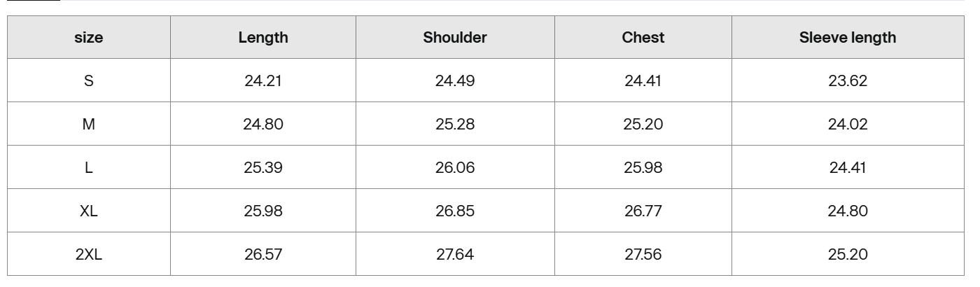Click the 2XL size row label
This screenshot has width=980, height=287.
coord(88,255)
